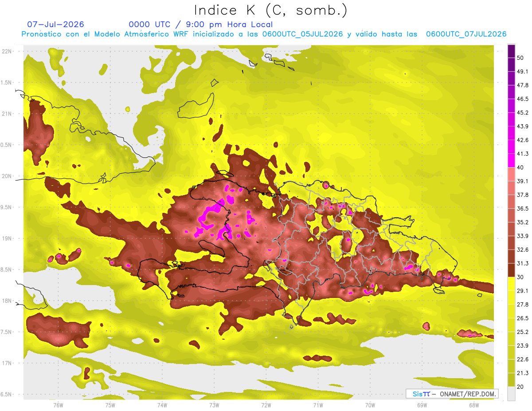Image resolution: width=532 pixels, height=411 pixels.
Task: Click the legend value '46.5'
Action: [x=523, y=99]
